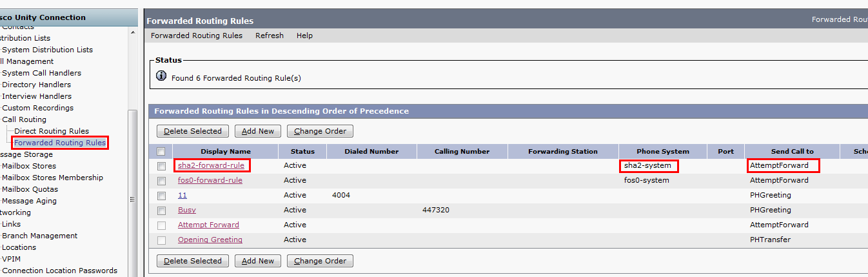This screenshot has width=868, height=277.
Task: Open the Attempt Forward rule link
Action: tap(208, 225)
